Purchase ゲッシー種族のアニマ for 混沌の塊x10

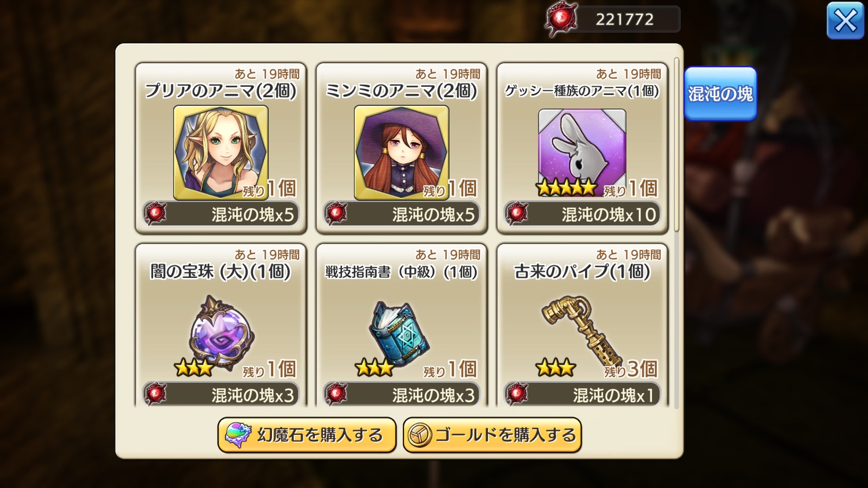(582, 214)
